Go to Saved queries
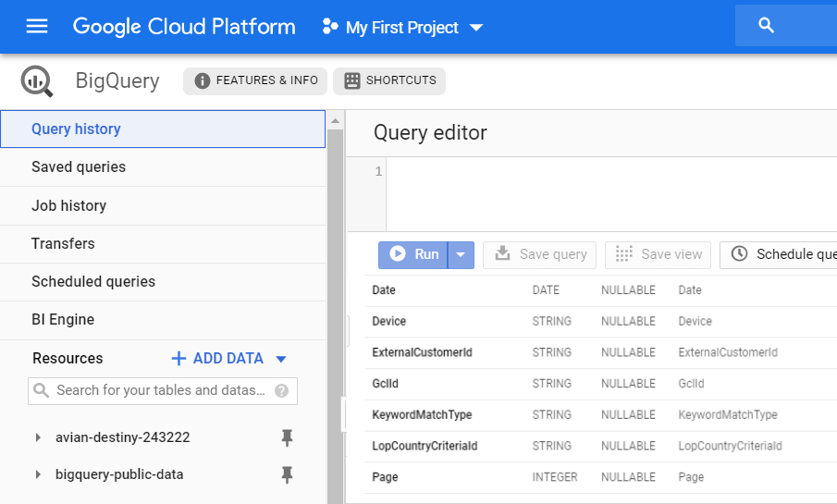The image size is (837, 504). click(79, 167)
